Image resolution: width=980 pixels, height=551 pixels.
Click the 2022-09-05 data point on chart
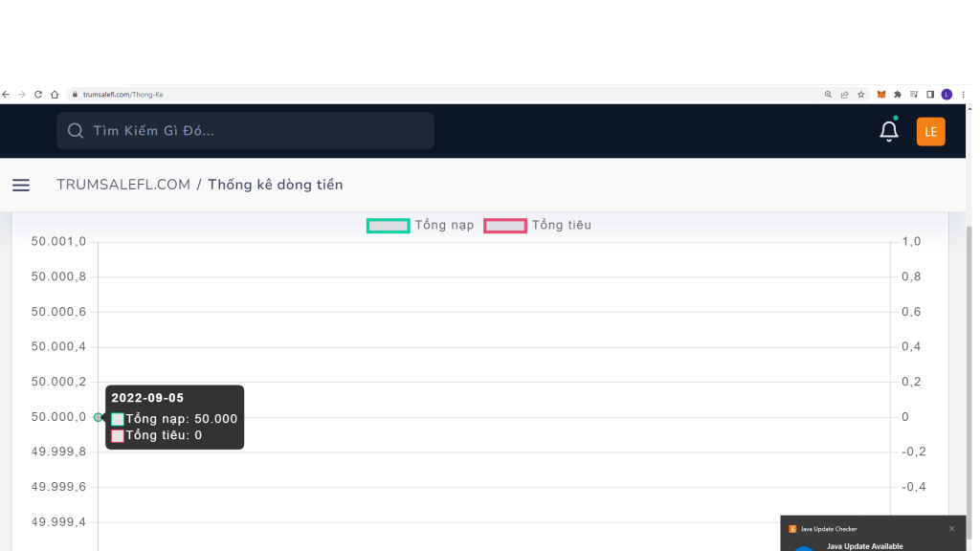[98, 417]
